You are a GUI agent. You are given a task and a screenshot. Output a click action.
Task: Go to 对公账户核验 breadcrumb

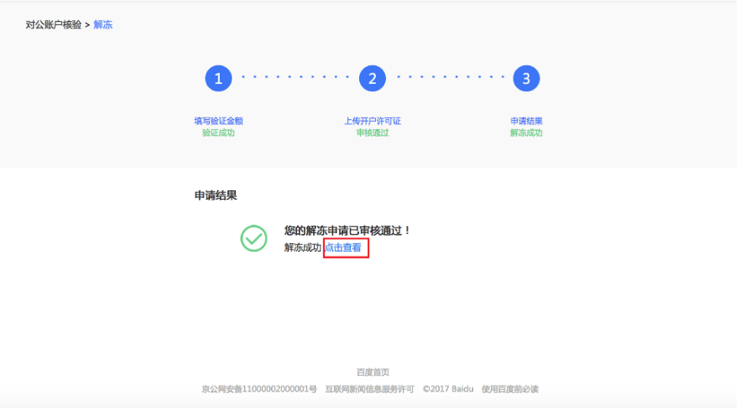coord(54,25)
